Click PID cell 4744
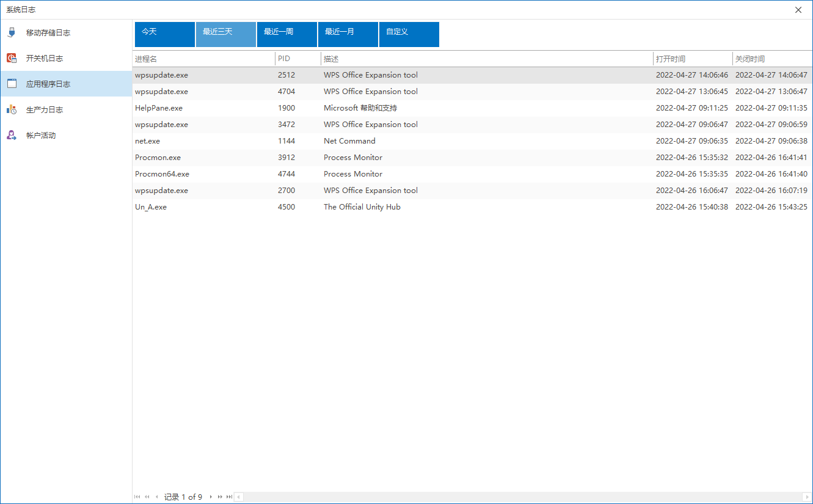 click(286, 174)
